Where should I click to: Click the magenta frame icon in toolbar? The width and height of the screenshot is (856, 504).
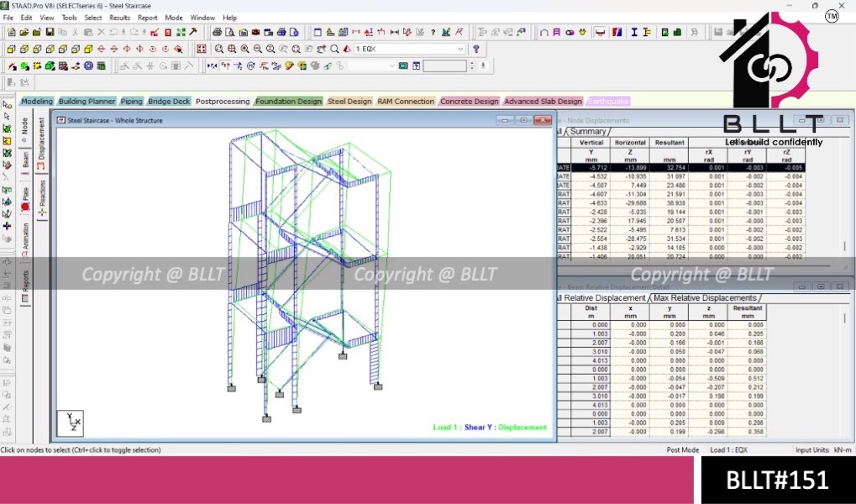(556, 32)
